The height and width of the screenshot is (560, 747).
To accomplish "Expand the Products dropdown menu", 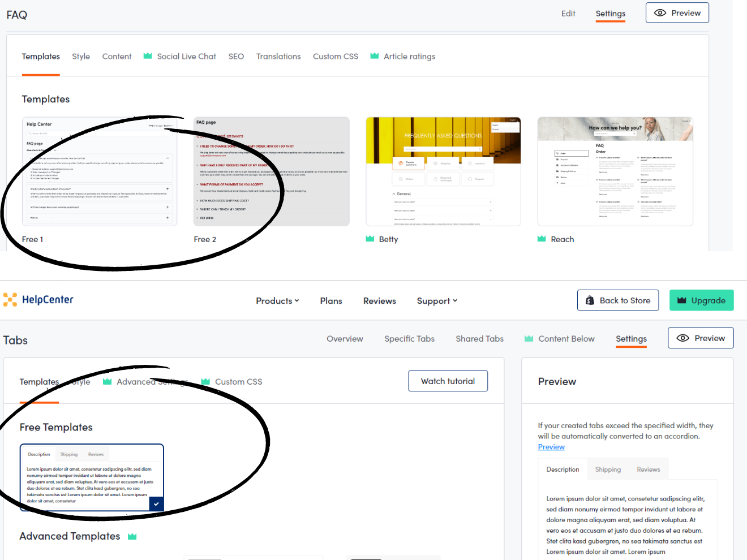I will [x=277, y=301].
